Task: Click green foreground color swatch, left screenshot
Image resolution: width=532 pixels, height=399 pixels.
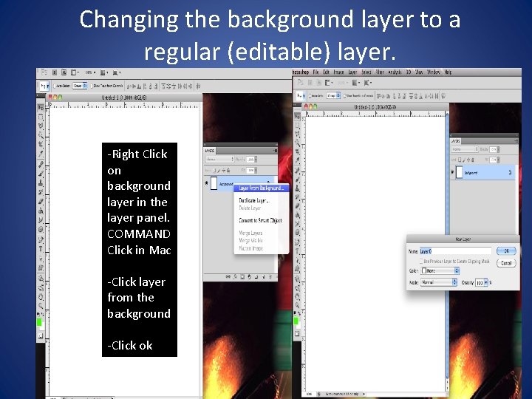Action: [x=39, y=322]
